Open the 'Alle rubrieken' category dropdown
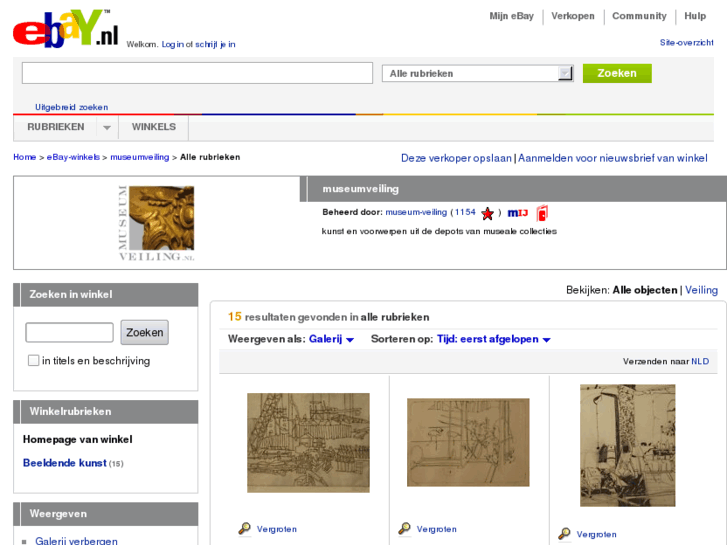Image resolution: width=727 pixels, height=545 pixels. coord(478,73)
